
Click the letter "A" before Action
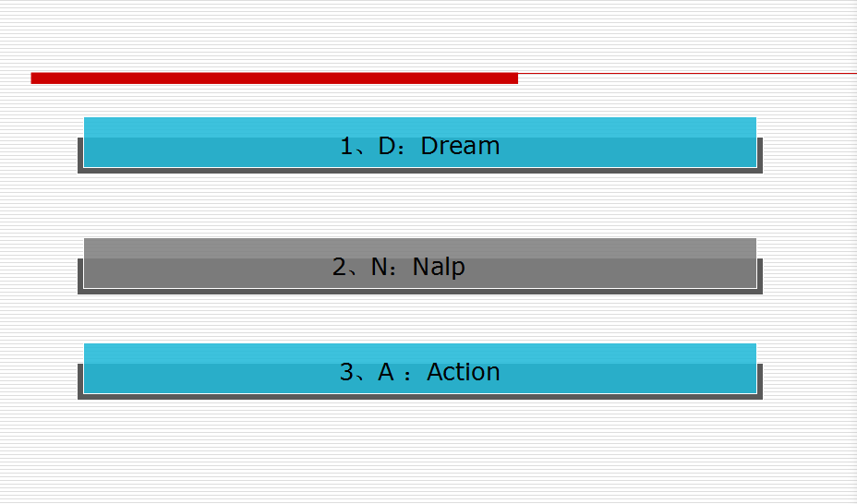pos(386,372)
